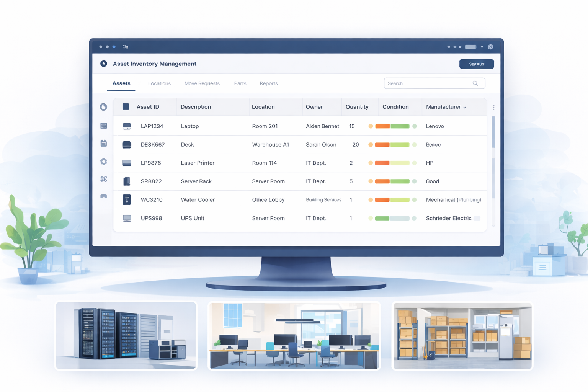The image size is (588, 392).
Task: Select the SR8822 asset ID
Action: tap(151, 181)
